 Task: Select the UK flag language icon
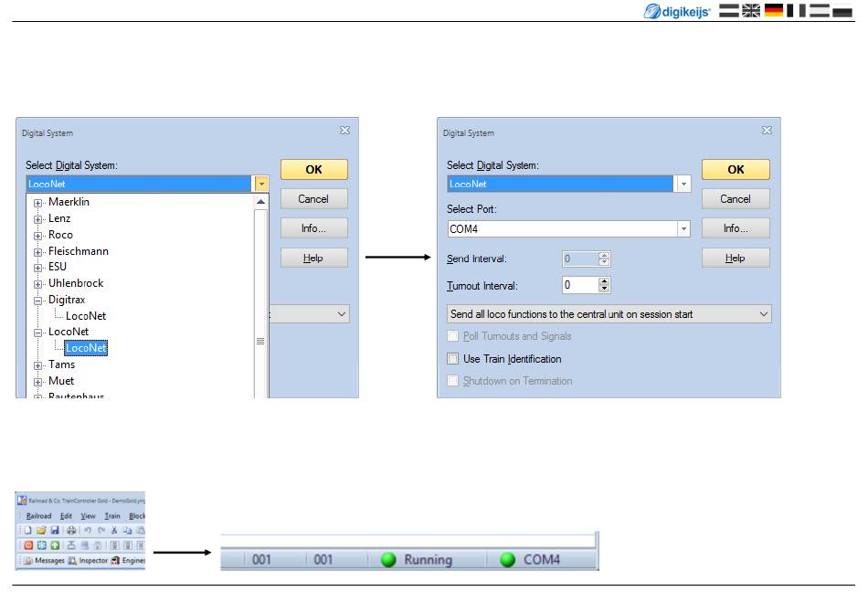tap(751, 11)
